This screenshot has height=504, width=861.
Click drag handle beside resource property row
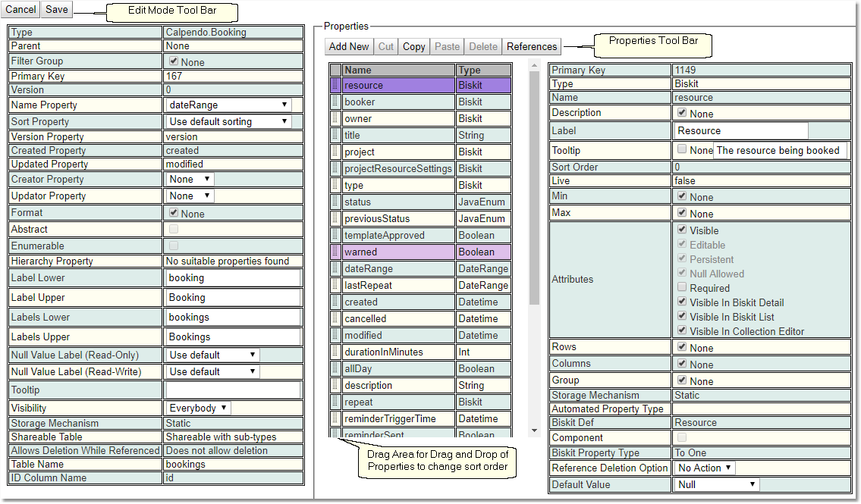(x=335, y=86)
